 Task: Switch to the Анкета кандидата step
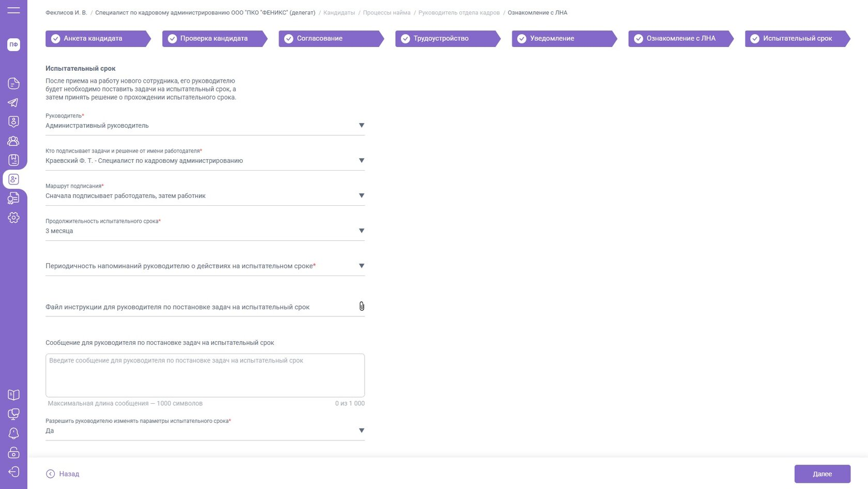coord(93,39)
